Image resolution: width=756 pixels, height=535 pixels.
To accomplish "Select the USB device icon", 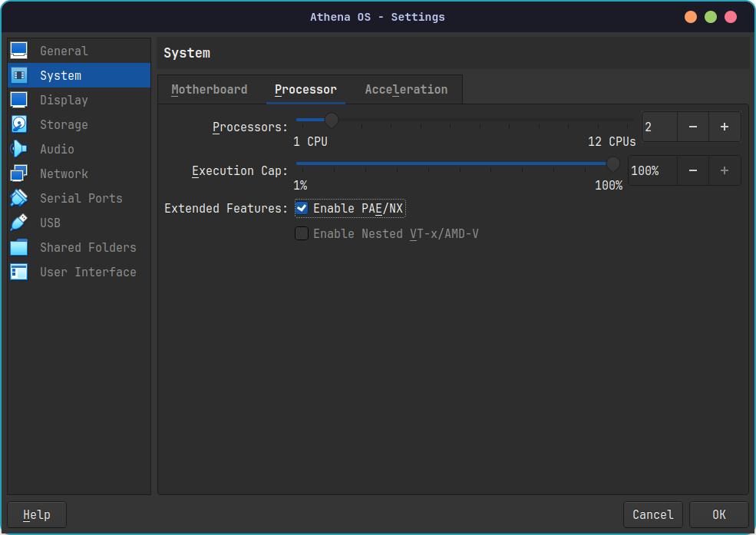I will click(x=18, y=222).
